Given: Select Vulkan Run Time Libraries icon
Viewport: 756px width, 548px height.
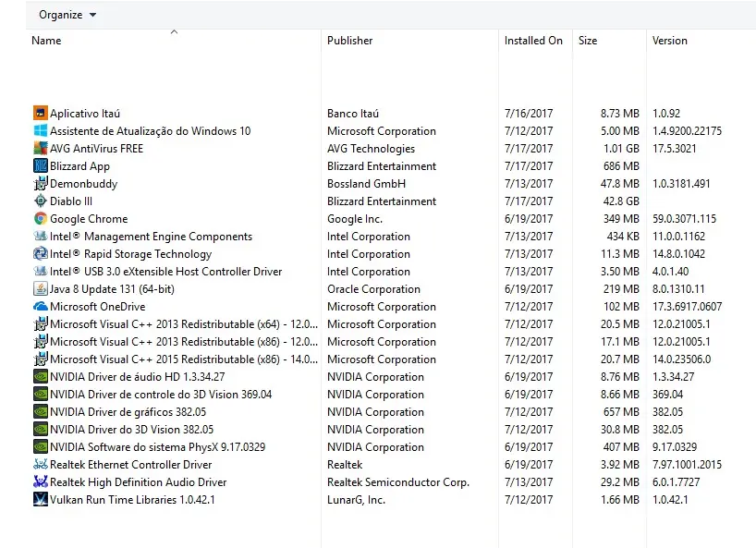Looking at the screenshot, I should pos(41,500).
